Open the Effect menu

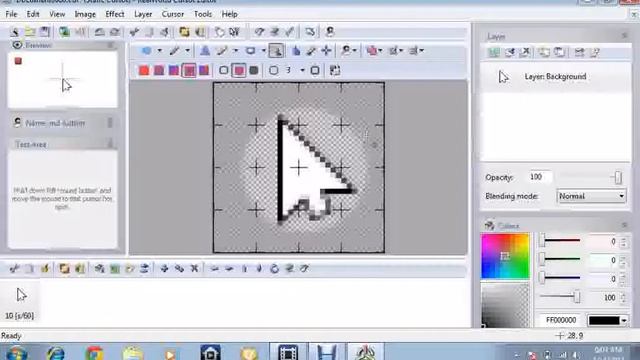tap(115, 14)
